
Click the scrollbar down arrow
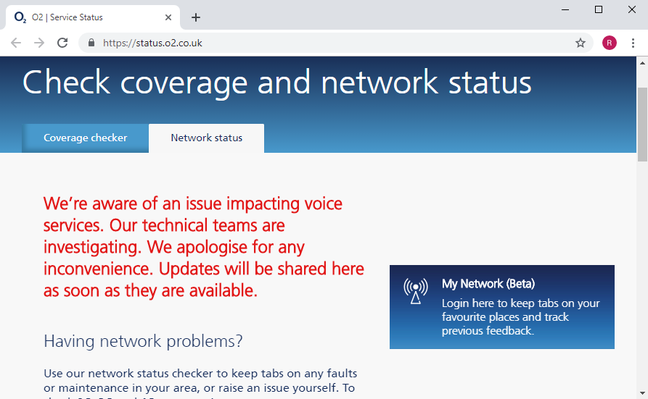pyautogui.click(x=642, y=393)
